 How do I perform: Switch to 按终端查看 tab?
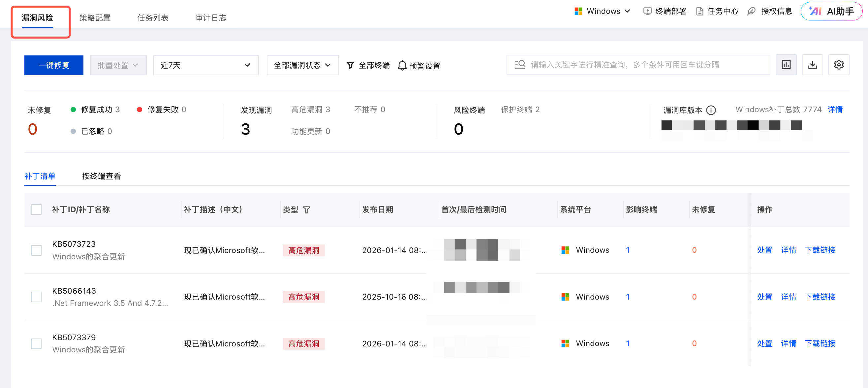click(102, 176)
